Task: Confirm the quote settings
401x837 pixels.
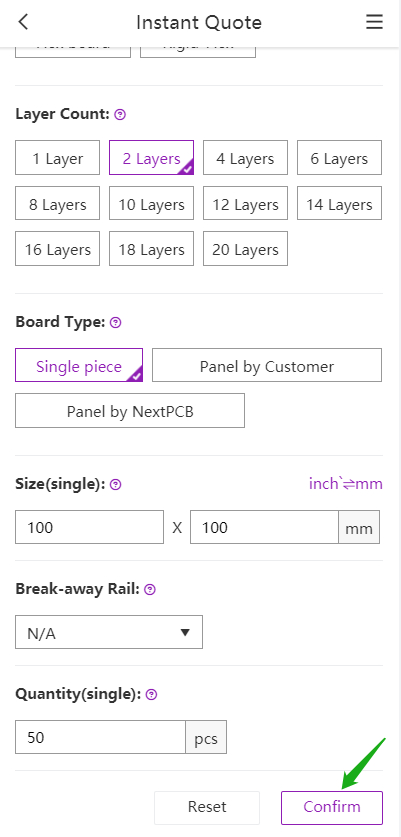Action: click(x=332, y=808)
